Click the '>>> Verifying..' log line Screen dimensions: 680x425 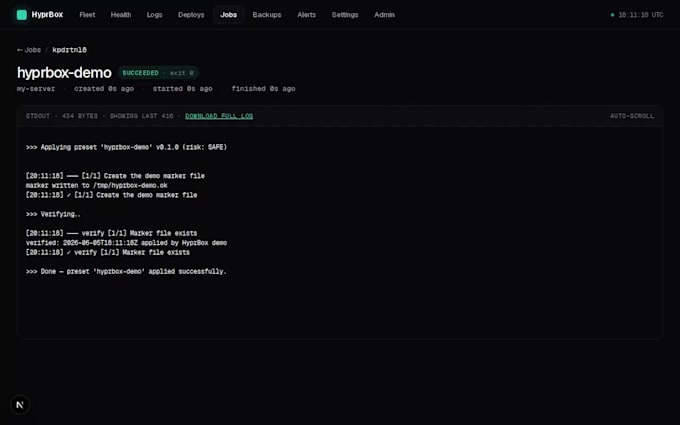pos(53,214)
